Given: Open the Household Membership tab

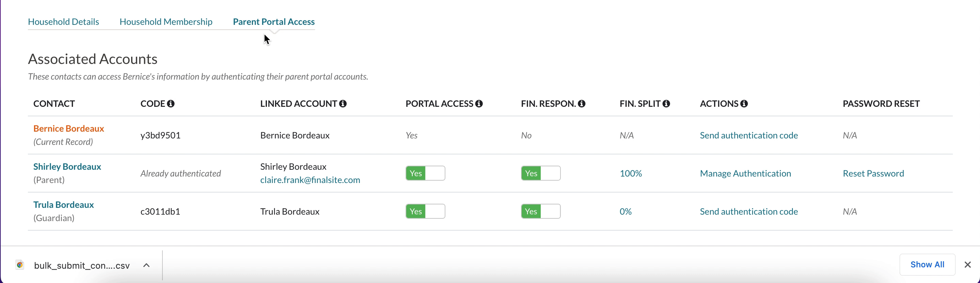Looking at the screenshot, I should [166, 22].
